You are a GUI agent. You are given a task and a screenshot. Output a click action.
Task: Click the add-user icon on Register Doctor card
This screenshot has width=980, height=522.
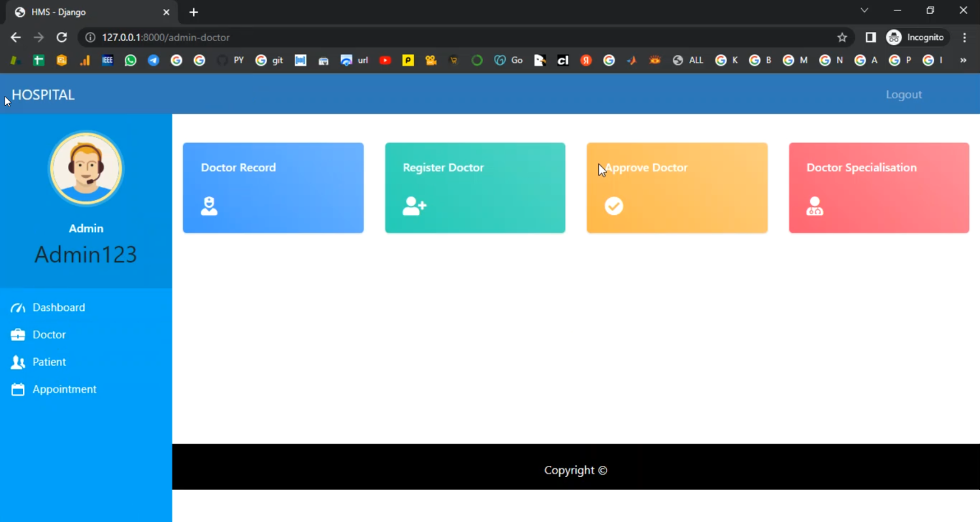coord(414,206)
